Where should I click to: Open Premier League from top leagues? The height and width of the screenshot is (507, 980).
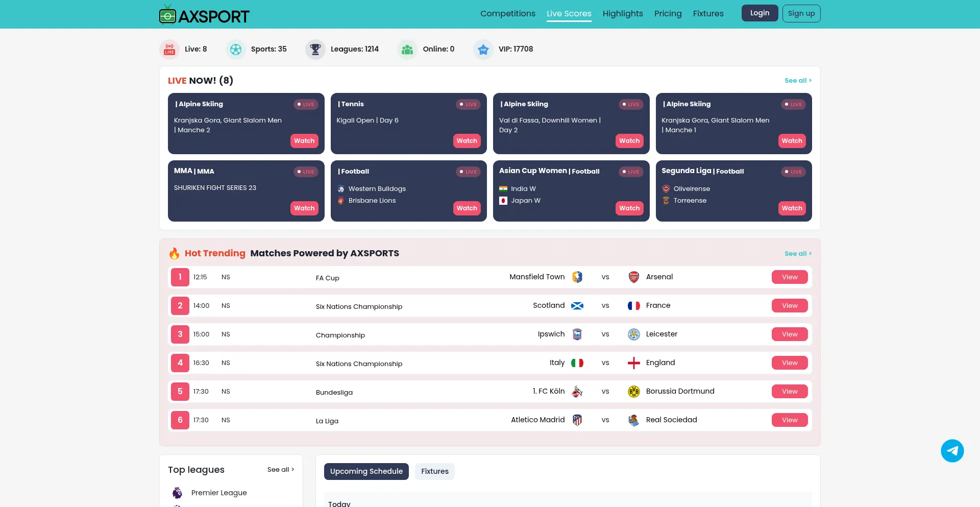pos(219,493)
